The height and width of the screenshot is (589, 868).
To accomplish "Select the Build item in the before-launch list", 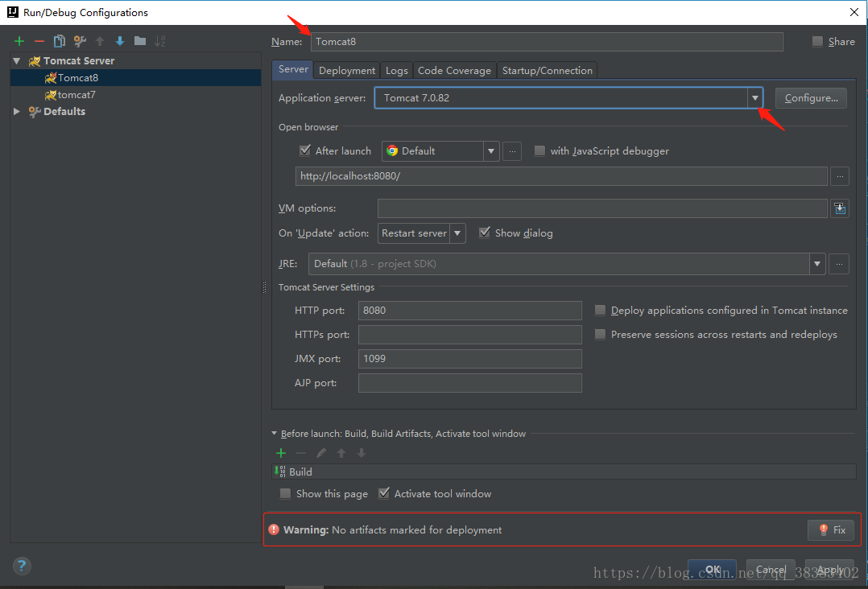I will (564, 472).
